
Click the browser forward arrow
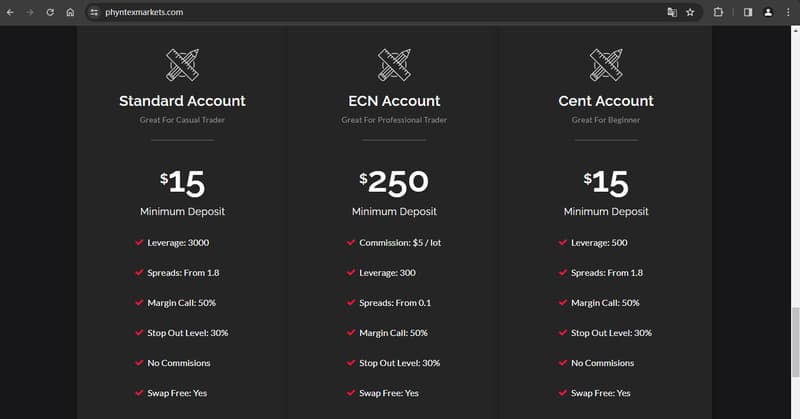point(30,12)
